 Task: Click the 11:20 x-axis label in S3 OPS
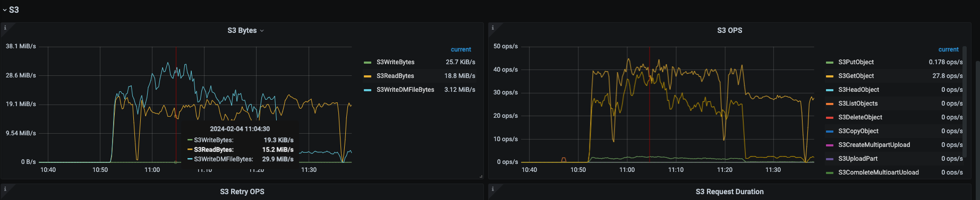point(725,170)
